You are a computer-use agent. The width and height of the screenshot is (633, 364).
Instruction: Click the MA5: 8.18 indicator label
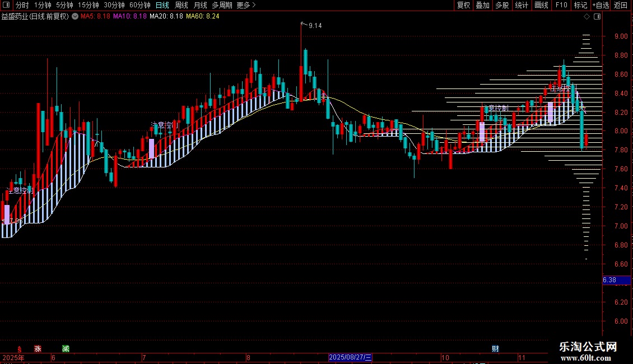coord(95,16)
